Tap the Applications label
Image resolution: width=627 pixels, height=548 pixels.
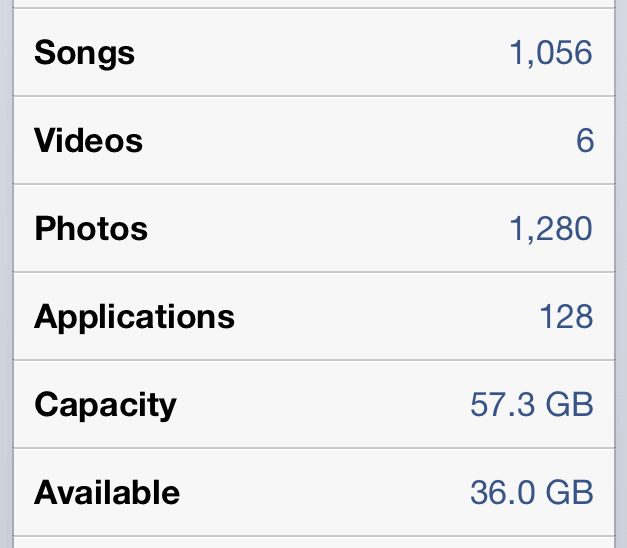click(x=134, y=317)
